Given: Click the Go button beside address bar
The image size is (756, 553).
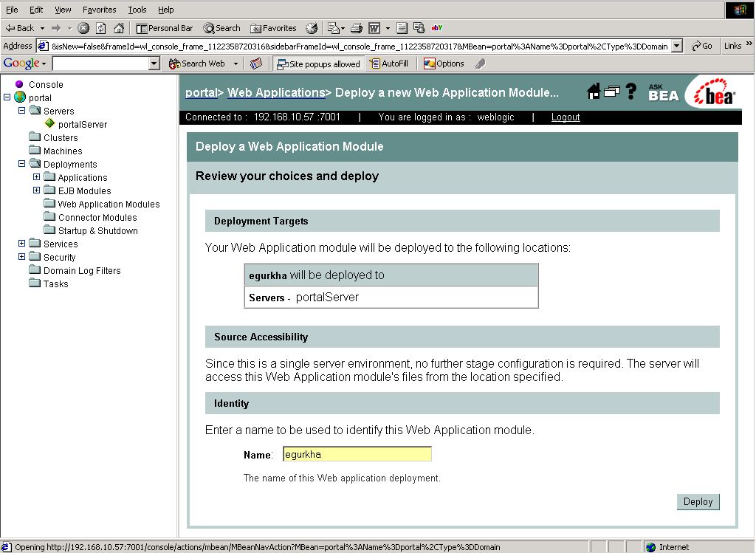Looking at the screenshot, I should (x=702, y=46).
